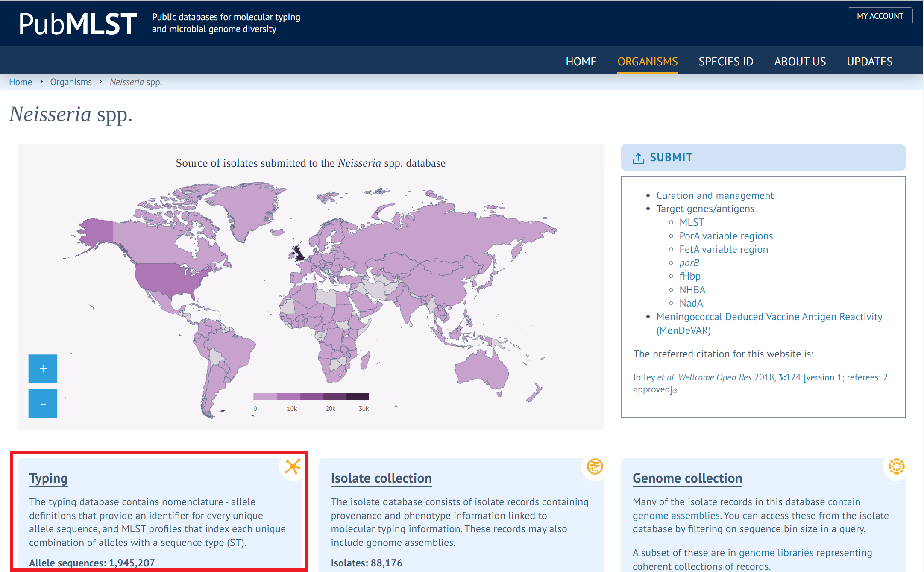Viewport: 924px width, 572px height.
Task: Click the Allele sequences: 1,945,207 text
Action: [x=92, y=563]
